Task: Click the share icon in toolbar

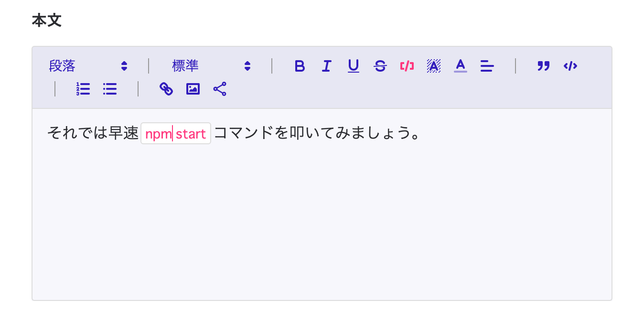Action: pos(220,89)
